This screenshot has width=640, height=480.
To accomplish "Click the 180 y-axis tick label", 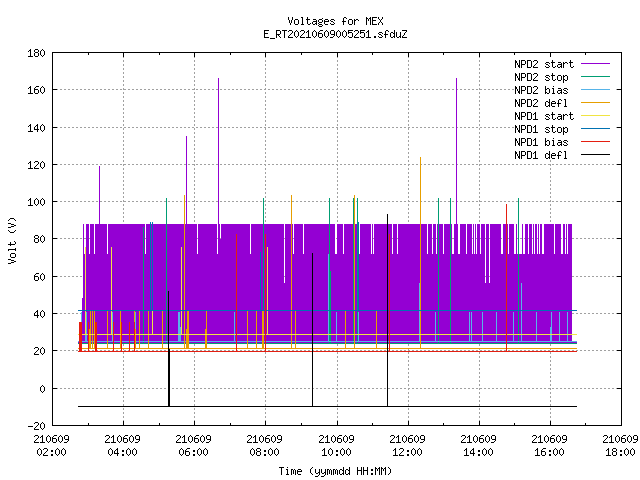I will [36, 53].
